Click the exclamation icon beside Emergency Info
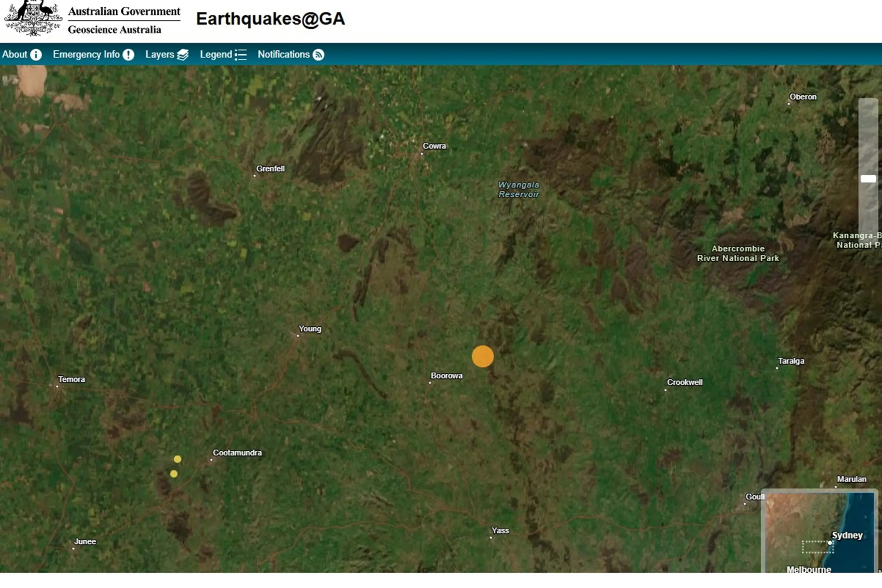Viewport: 882px width, 588px height. pyautogui.click(x=128, y=55)
